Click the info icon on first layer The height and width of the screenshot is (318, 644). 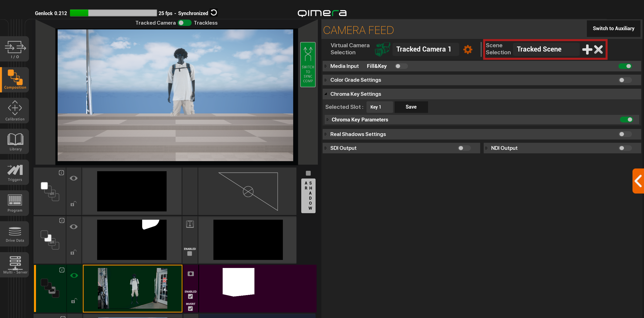(x=61, y=173)
